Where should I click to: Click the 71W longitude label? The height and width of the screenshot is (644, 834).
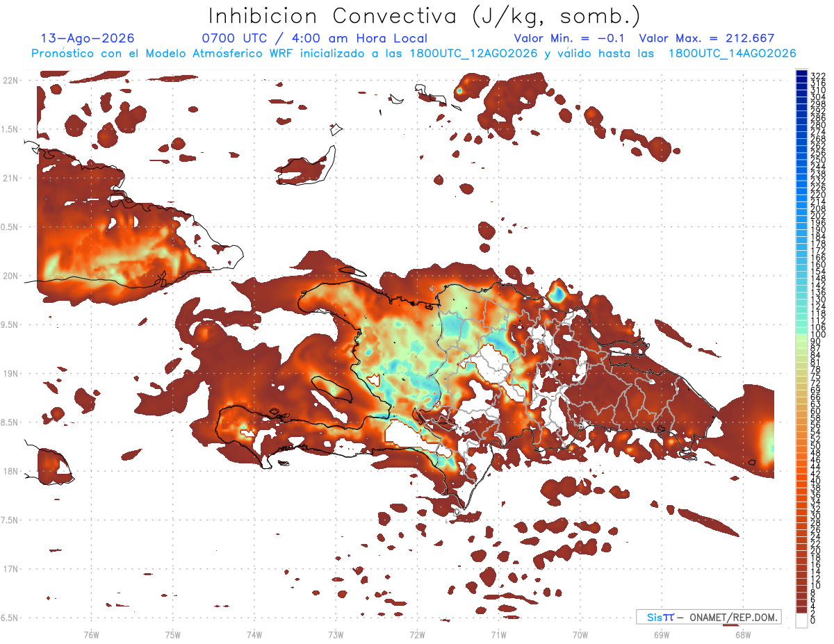[498, 634]
